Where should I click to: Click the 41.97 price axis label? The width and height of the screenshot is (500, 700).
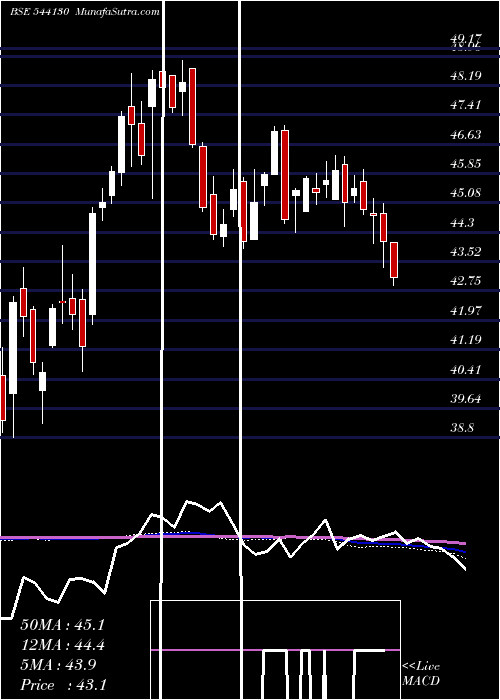click(x=466, y=310)
